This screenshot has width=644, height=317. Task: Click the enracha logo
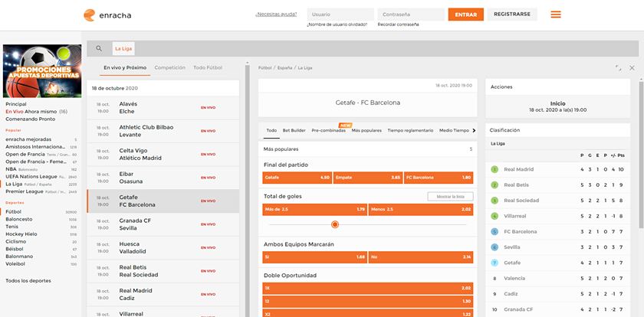(x=107, y=15)
